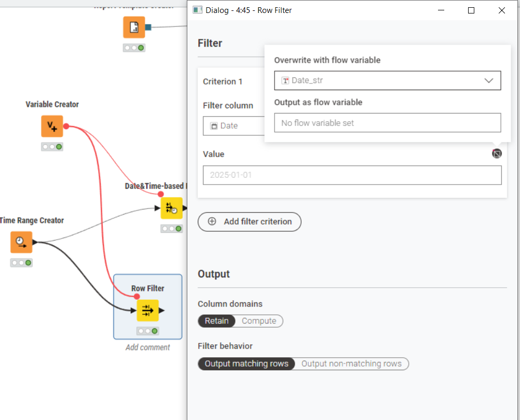Click the Output as flow variable field
This screenshot has height=420, width=520.
click(387, 123)
